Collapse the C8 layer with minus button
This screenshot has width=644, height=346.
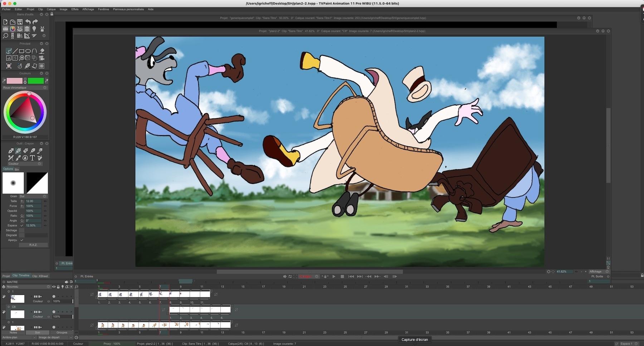(x=9, y=307)
